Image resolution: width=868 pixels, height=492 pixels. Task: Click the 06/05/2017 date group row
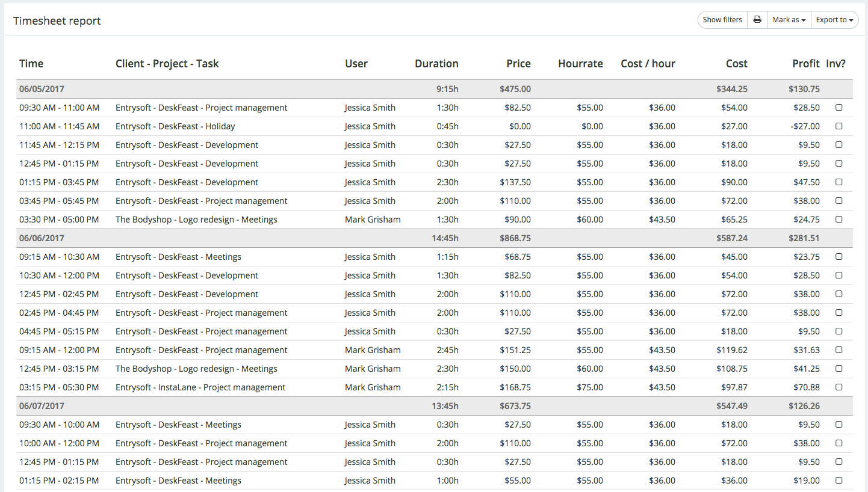coord(434,89)
